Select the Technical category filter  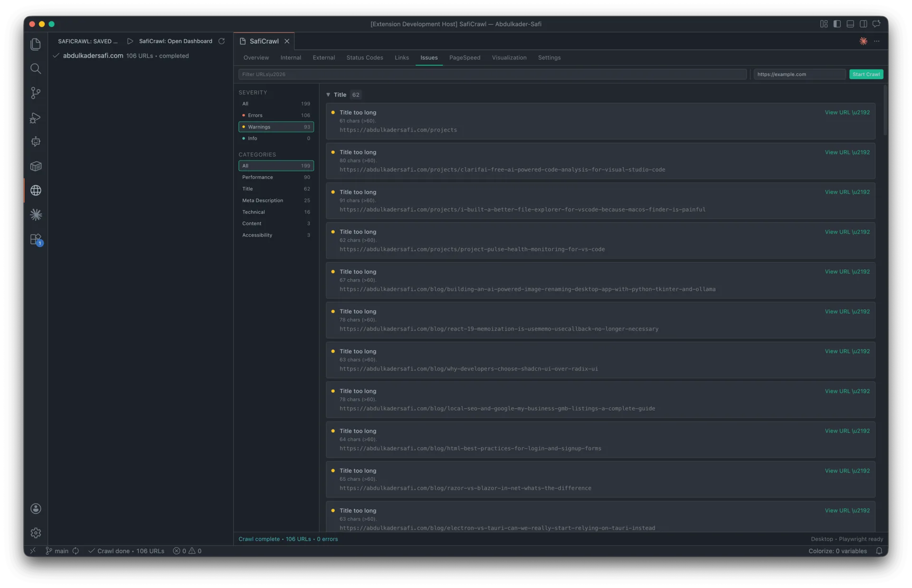pyautogui.click(x=276, y=212)
